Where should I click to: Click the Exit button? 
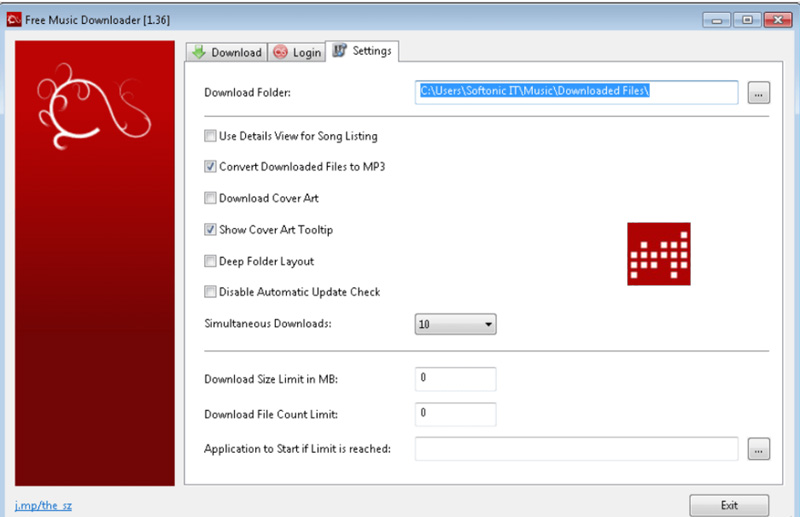click(x=729, y=505)
